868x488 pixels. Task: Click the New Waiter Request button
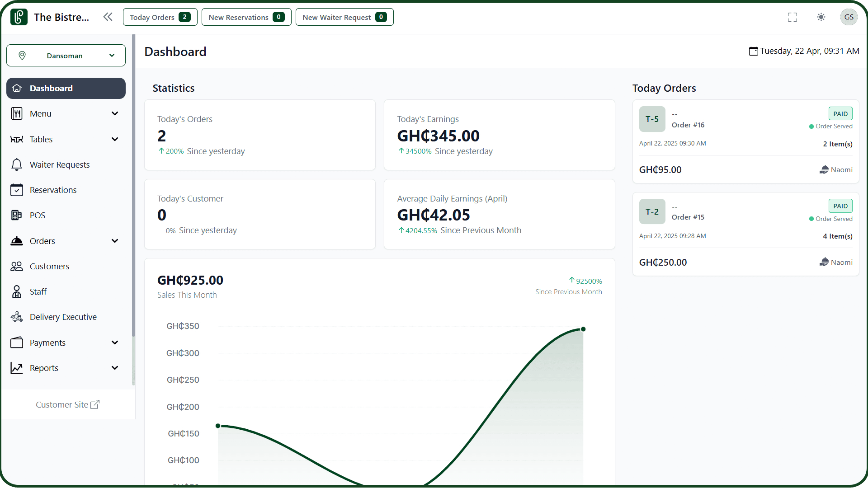tap(344, 17)
